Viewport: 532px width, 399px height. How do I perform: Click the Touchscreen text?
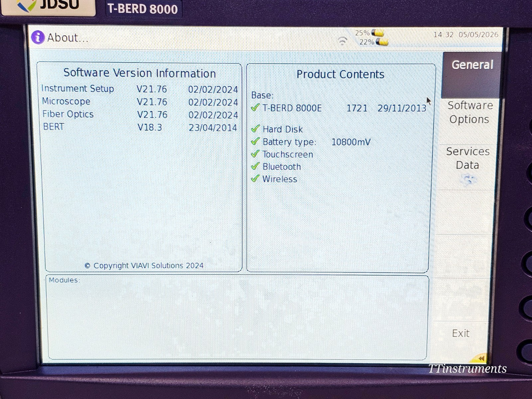[288, 155]
